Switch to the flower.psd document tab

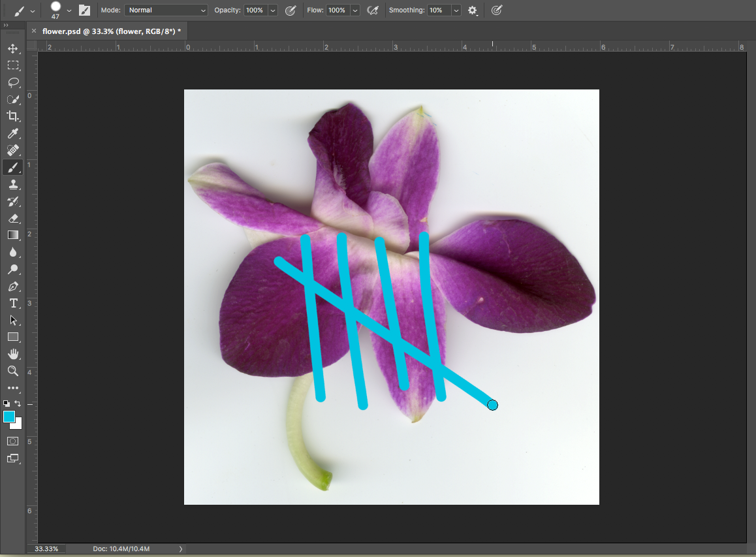[111, 31]
